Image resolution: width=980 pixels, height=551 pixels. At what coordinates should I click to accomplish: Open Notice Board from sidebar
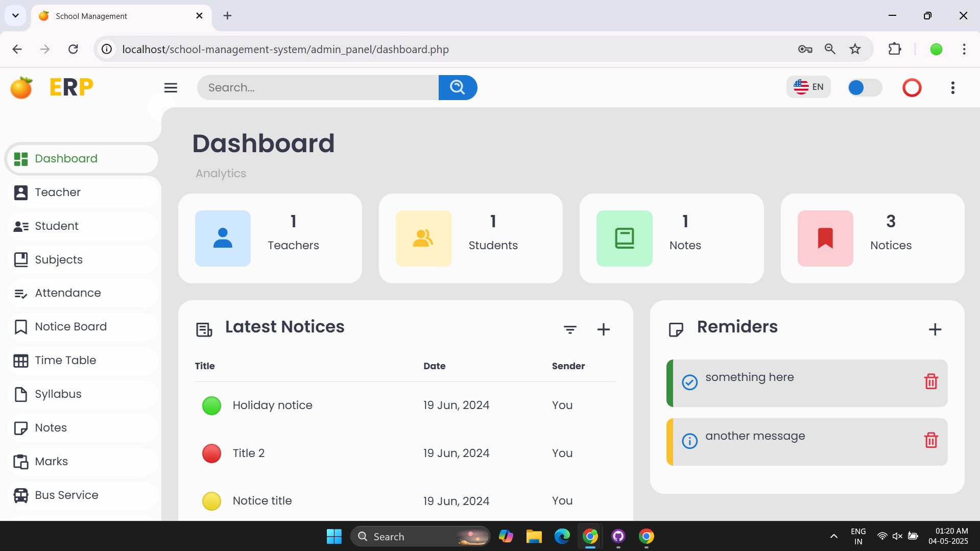pos(82,327)
